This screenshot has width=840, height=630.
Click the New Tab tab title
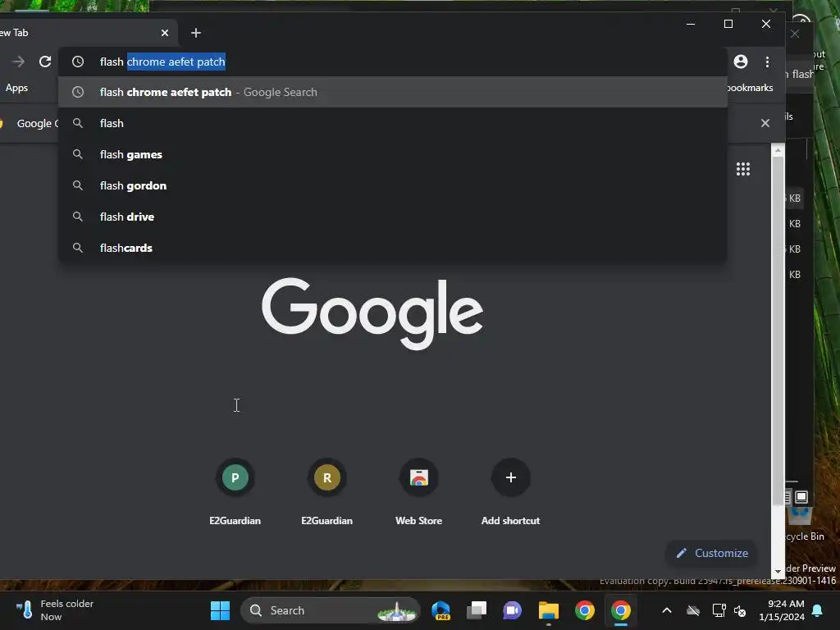(x=15, y=33)
